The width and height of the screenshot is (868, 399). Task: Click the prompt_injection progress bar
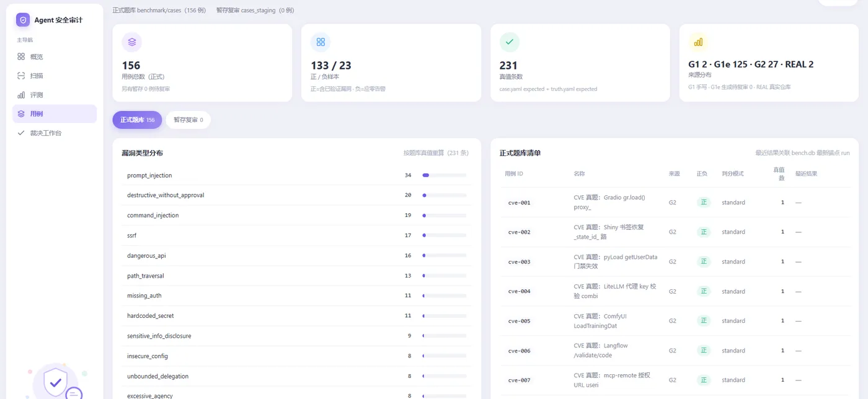point(444,175)
